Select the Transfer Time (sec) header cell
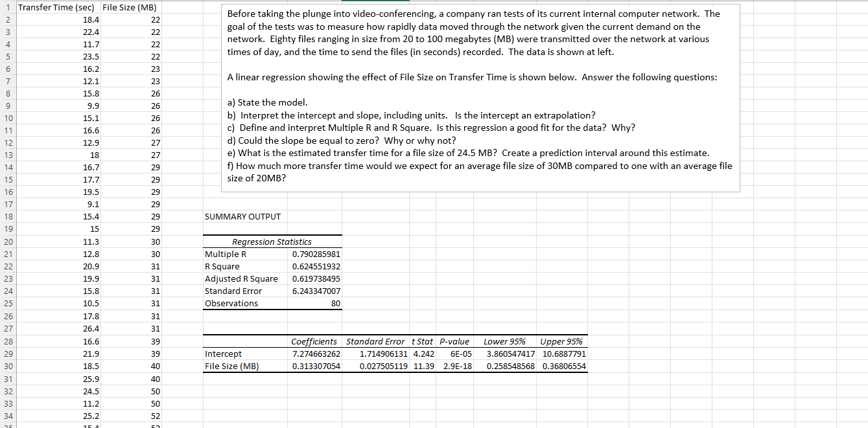The image size is (868, 428). (x=56, y=8)
